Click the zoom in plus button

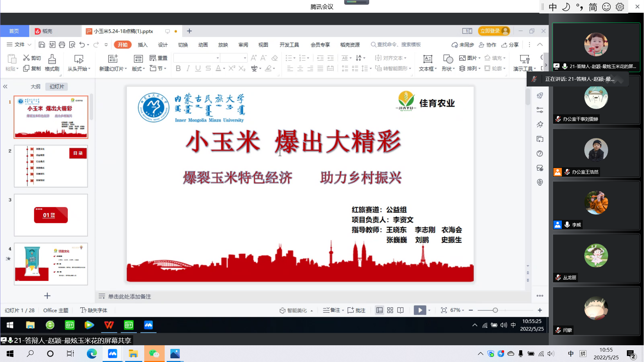[x=540, y=310]
